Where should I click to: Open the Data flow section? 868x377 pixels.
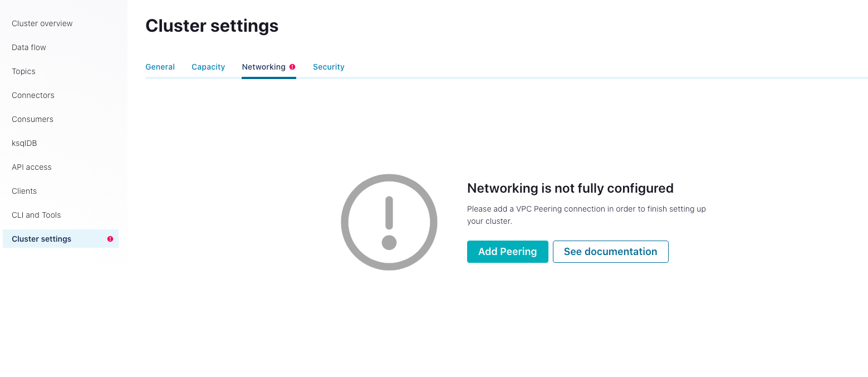coord(28,47)
